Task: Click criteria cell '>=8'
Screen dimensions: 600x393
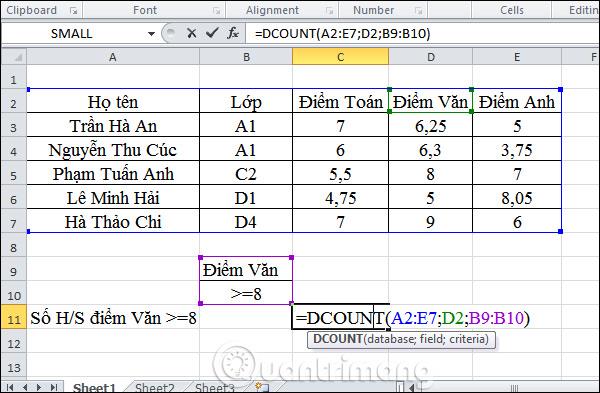Action: [246, 294]
